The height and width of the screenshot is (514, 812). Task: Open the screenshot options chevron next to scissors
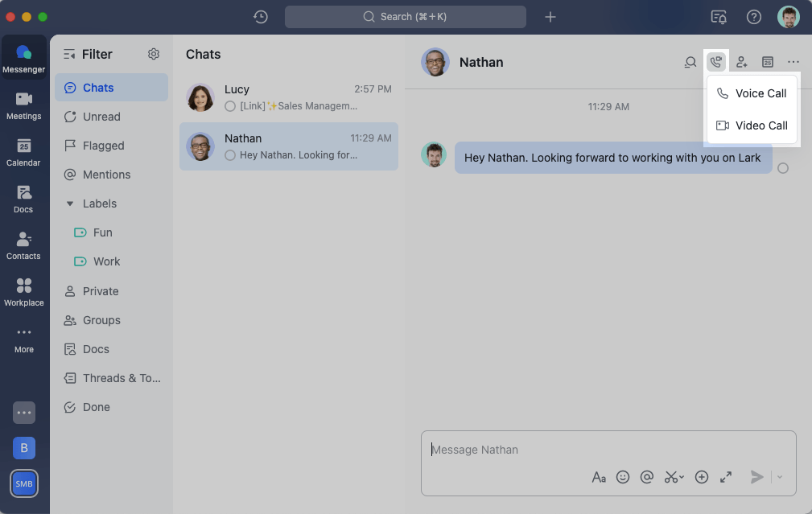click(681, 477)
